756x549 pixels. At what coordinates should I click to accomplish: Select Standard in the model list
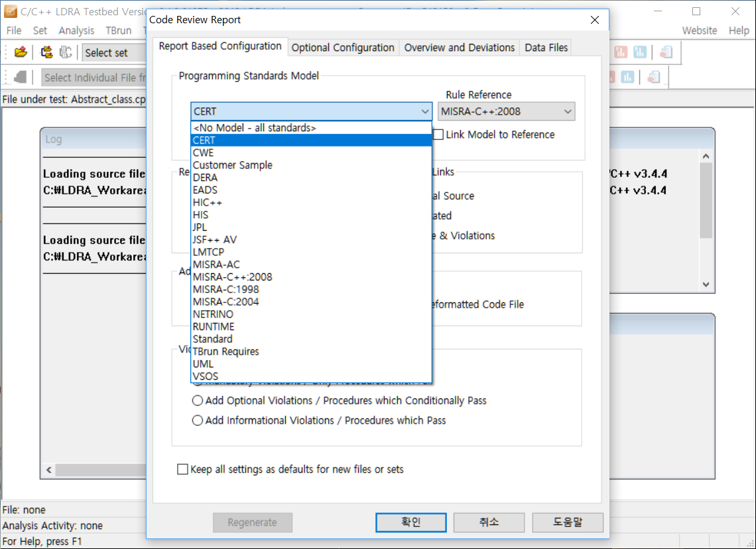311,339
